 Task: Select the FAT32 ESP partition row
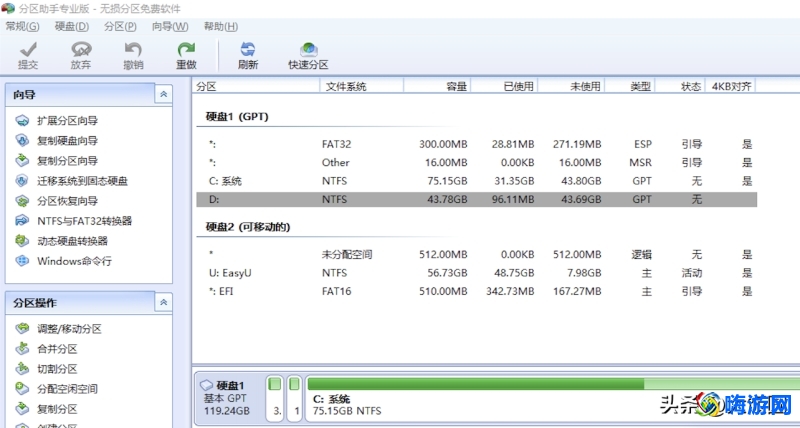[477, 144]
